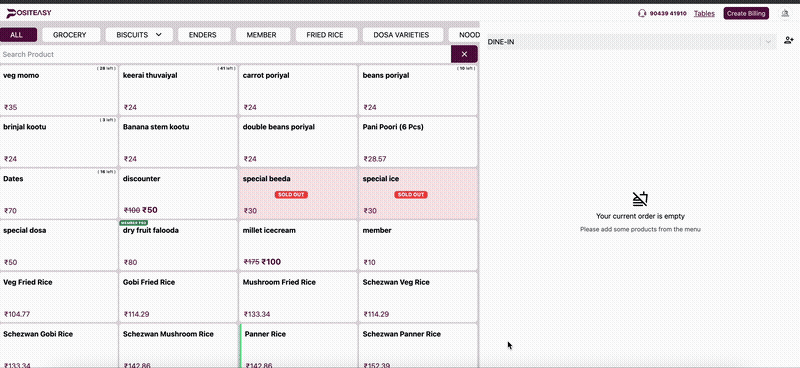Open the Tables link
The width and height of the screenshot is (800, 368).
(x=704, y=14)
